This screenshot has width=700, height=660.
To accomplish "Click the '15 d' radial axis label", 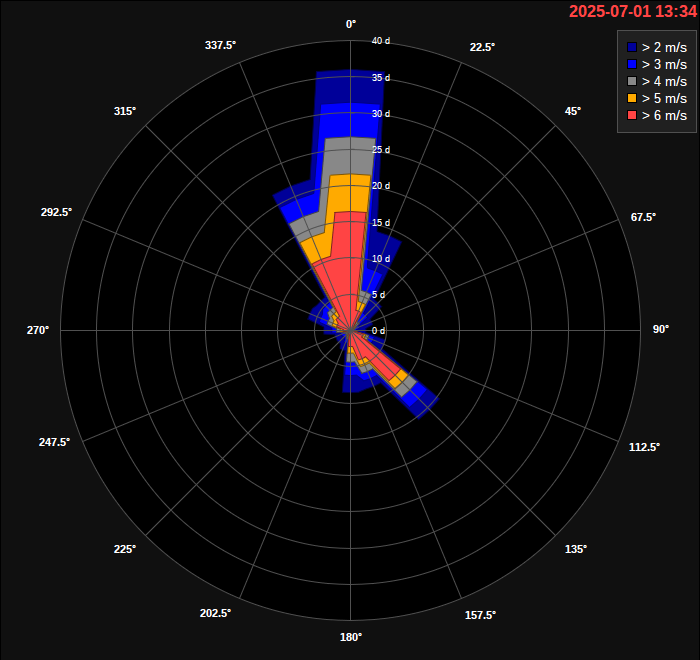I will click(381, 222).
